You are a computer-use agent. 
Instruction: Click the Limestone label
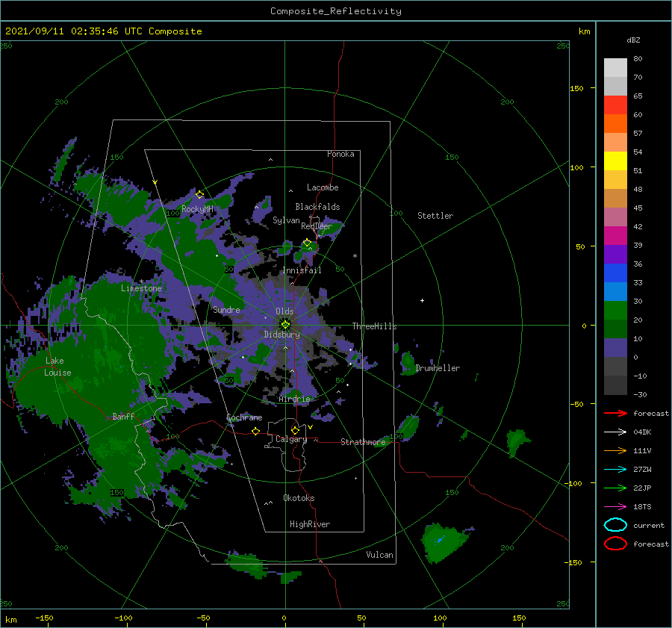click(x=141, y=288)
